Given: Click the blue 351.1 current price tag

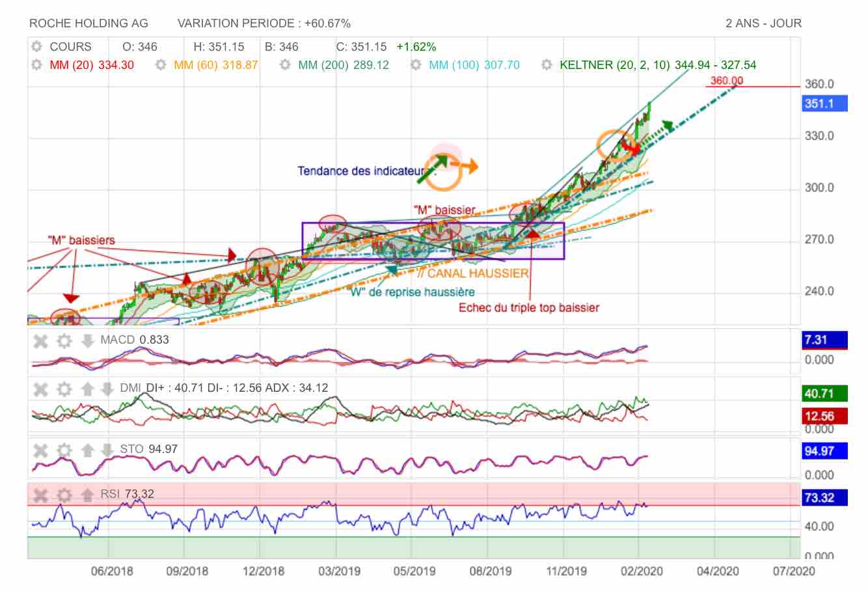Looking at the screenshot, I should click(x=825, y=103).
